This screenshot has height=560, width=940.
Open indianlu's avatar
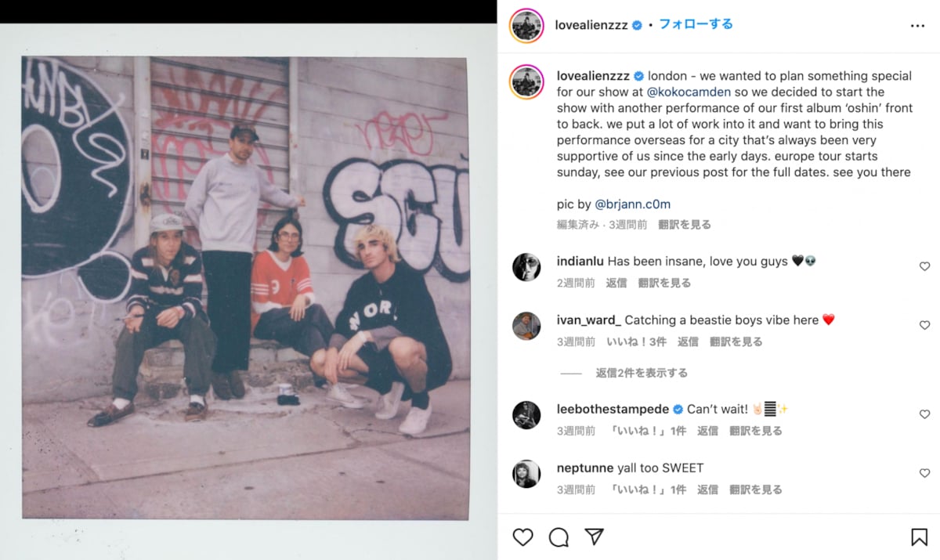(x=526, y=267)
